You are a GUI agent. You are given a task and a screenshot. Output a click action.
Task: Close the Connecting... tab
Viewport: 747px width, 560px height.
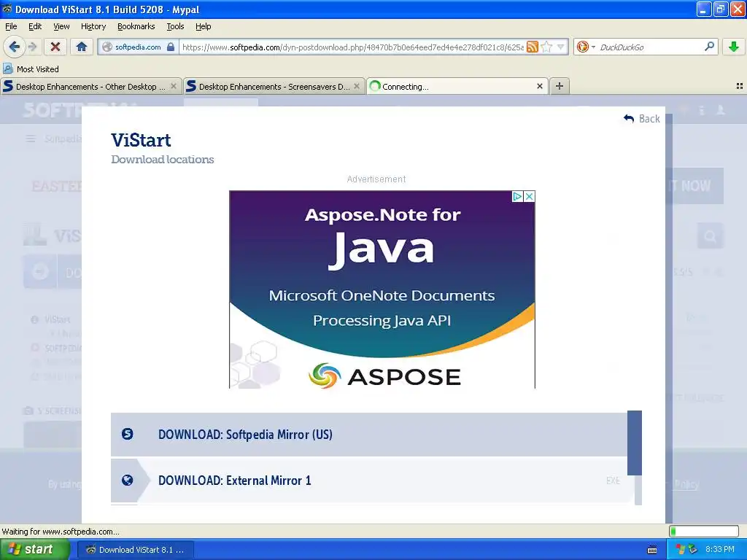pyautogui.click(x=539, y=86)
